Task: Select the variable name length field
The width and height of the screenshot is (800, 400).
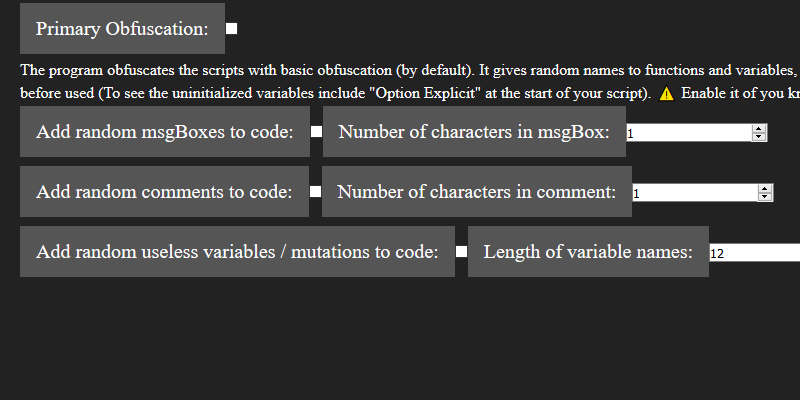Action: 755,253
